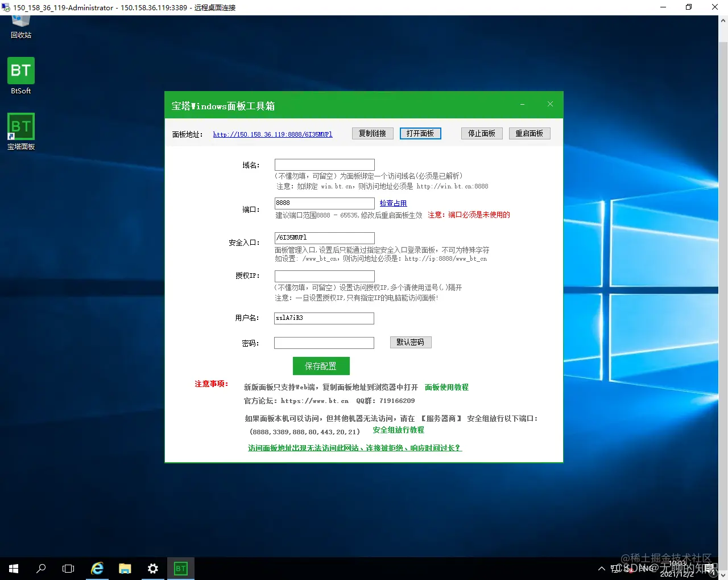Click the 检查占用 link
728x580 pixels.
pos(393,203)
